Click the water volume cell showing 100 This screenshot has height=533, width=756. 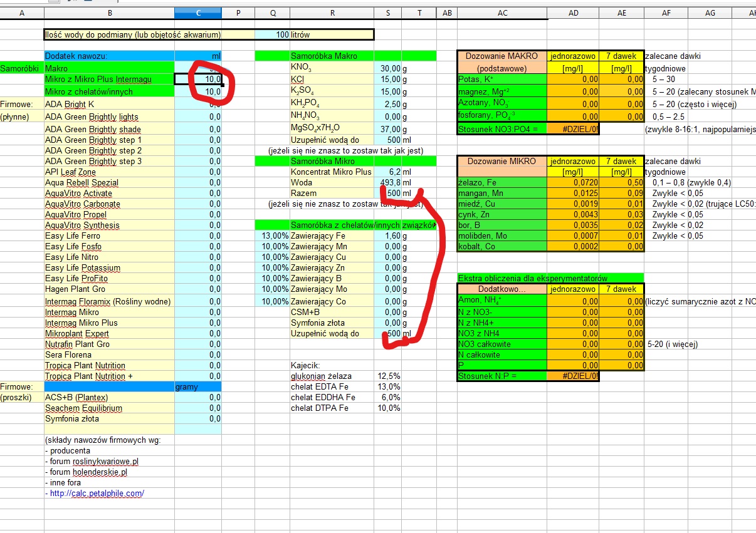point(272,35)
